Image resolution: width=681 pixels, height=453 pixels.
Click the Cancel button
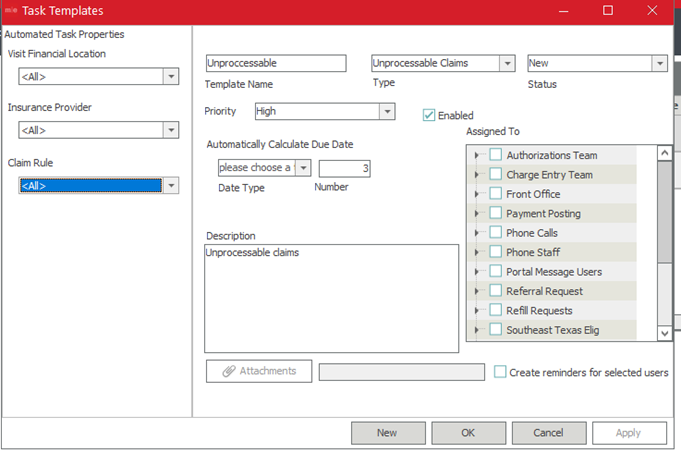(x=548, y=433)
